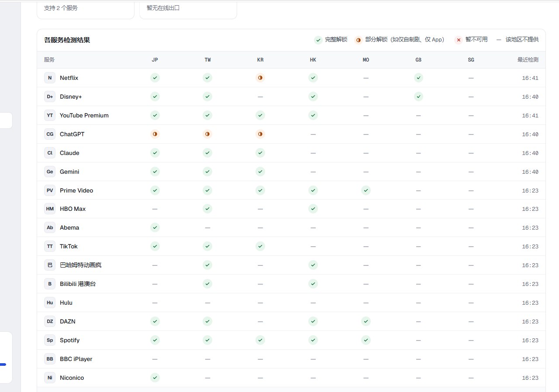
Task: Click the Netflix KR partial-unlock status icon
Action: coord(260,78)
